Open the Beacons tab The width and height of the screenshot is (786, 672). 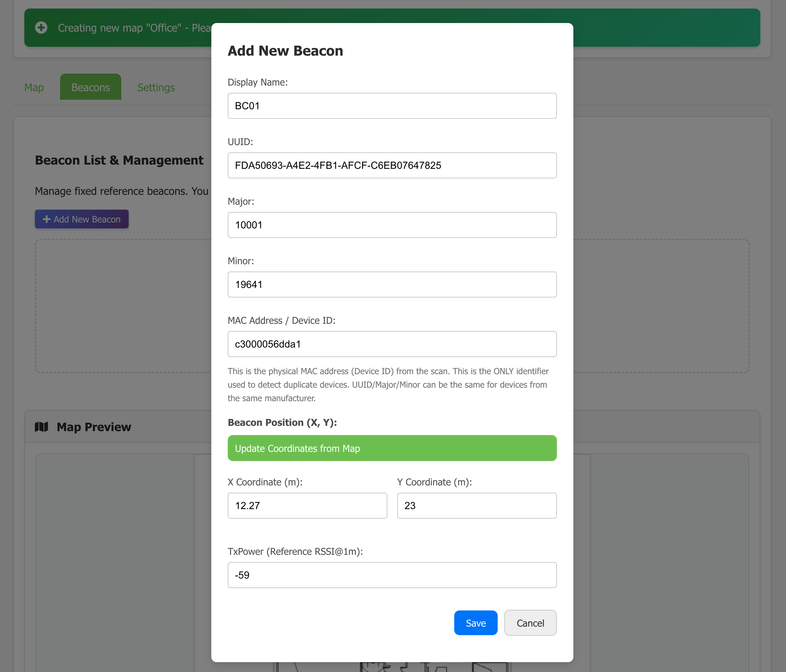[90, 88]
